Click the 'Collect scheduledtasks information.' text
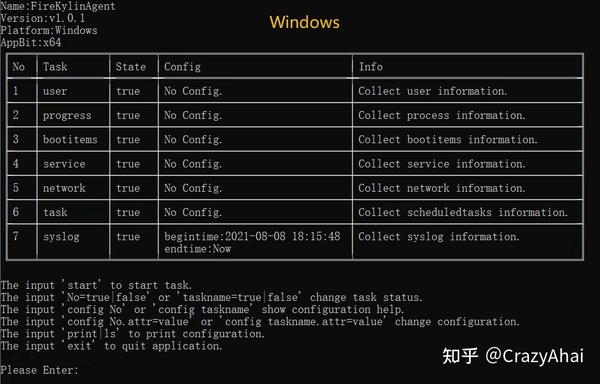600x384 pixels. click(463, 212)
